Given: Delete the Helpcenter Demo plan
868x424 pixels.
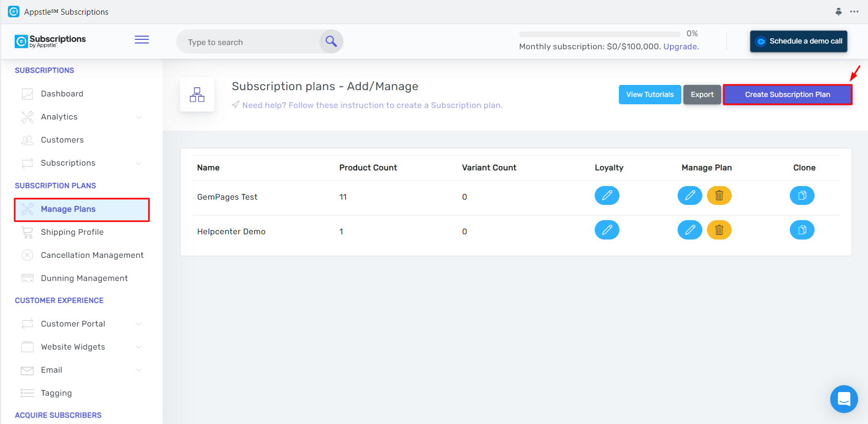Looking at the screenshot, I should 719,230.
